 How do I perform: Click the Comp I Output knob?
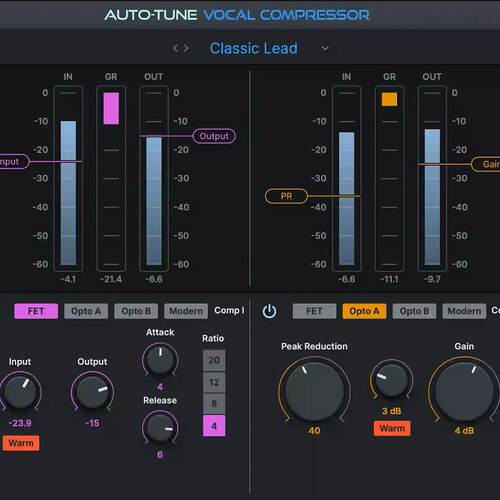click(92, 392)
